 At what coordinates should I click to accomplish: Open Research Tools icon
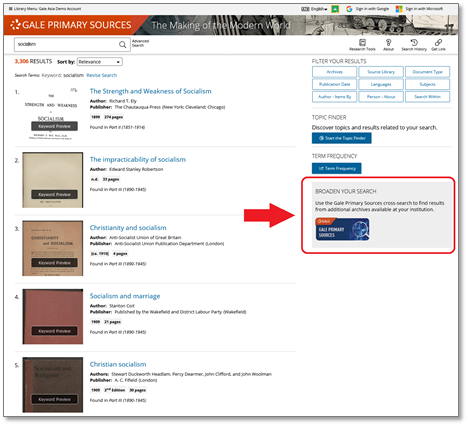pyautogui.click(x=362, y=42)
